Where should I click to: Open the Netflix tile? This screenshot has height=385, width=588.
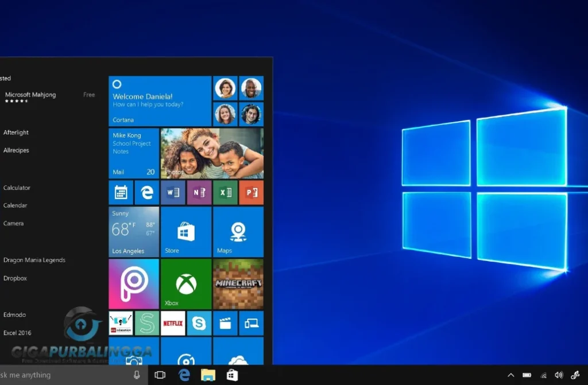tap(172, 323)
